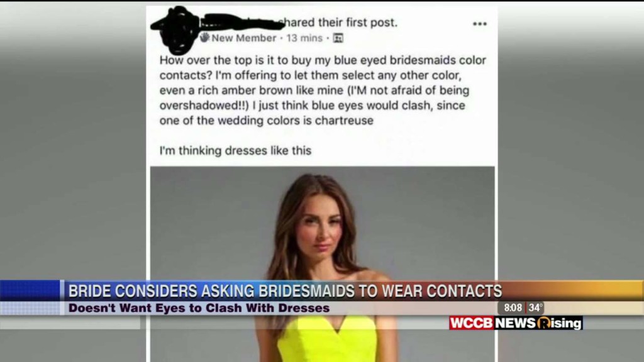
Task: Click the model's face in the photo
Action: click(x=320, y=229)
